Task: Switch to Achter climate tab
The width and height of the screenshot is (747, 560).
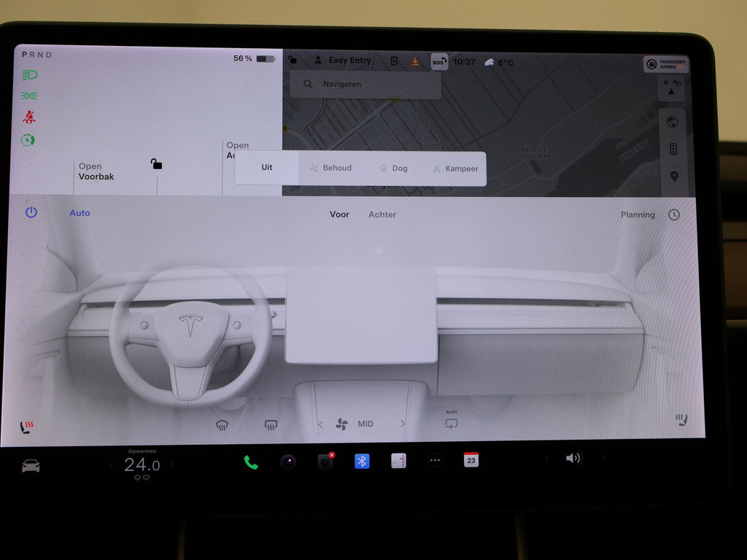Action: (382, 214)
